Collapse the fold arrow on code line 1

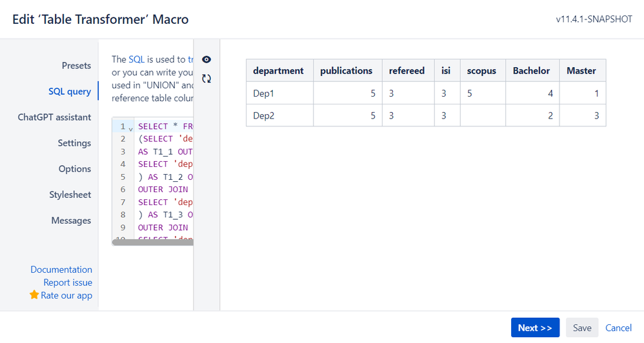[x=130, y=129]
